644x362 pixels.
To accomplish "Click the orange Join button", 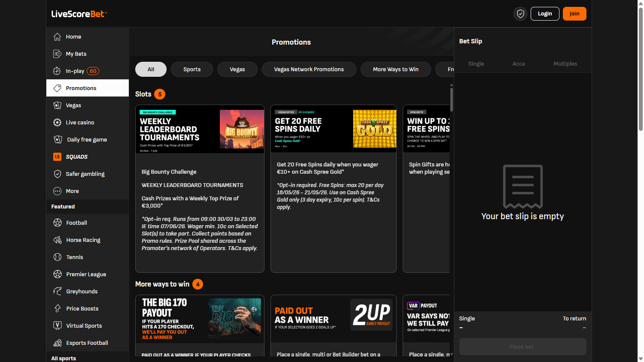I will tap(574, 14).
